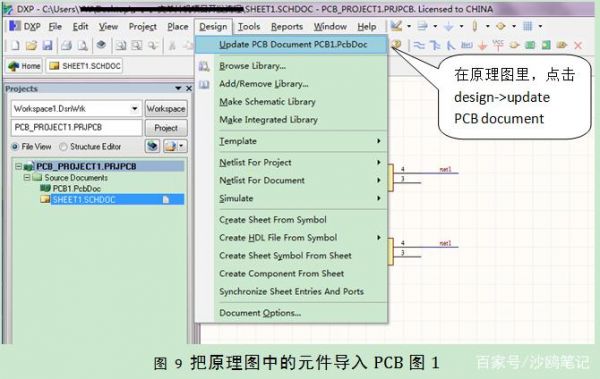Image resolution: width=600 pixels, height=379 pixels.
Task: Select the Place Bus Entry tool
Action: (451, 46)
